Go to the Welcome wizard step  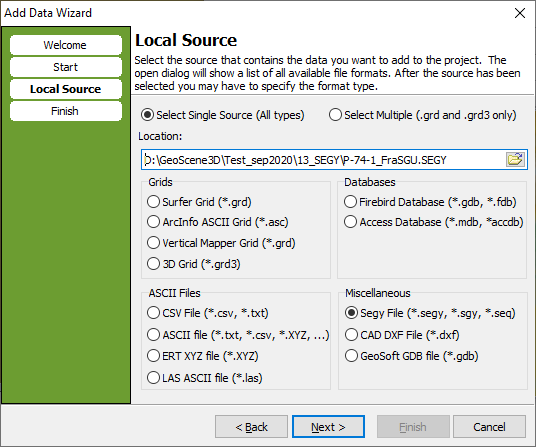click(66, 45)
